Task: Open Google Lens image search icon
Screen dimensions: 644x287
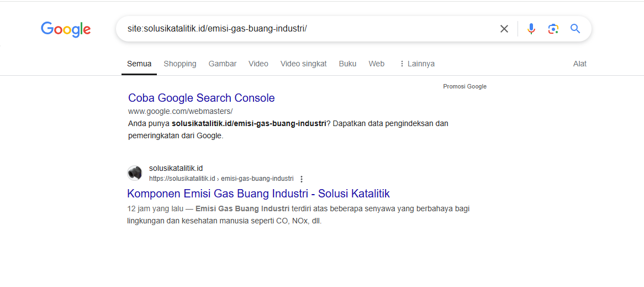Action: [553, 29]
